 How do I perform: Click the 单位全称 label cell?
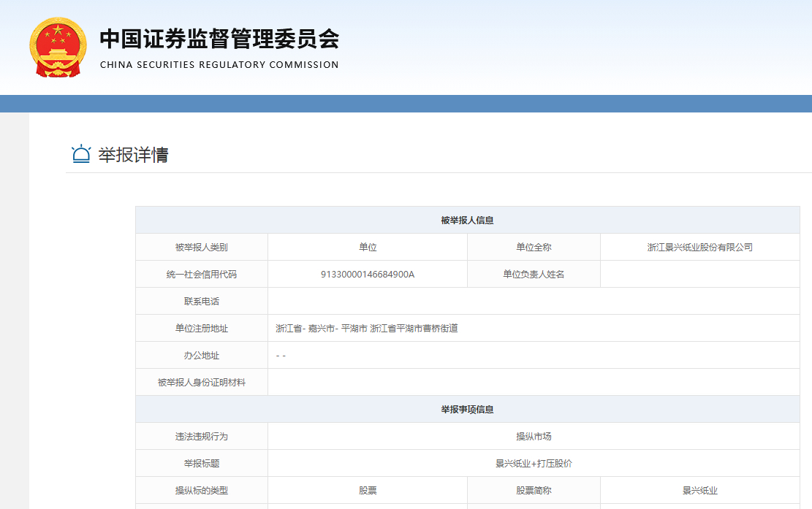[x=534, y=248]
